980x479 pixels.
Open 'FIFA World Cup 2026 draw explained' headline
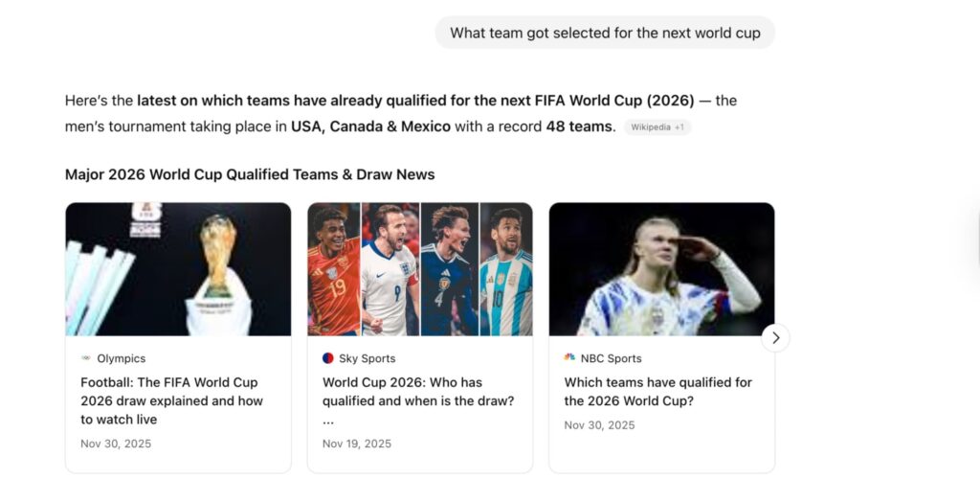(x=172, y=400)
